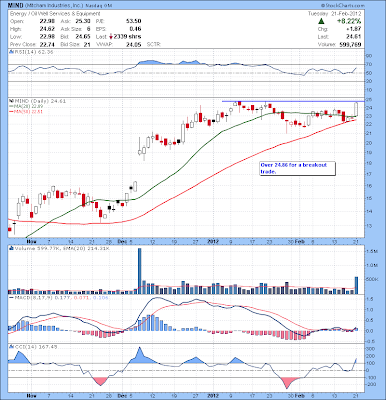Viewport: 386px width, 400px height.
Task: Click the 90 label on the RSI axis
Action: [x=370, y=55]
